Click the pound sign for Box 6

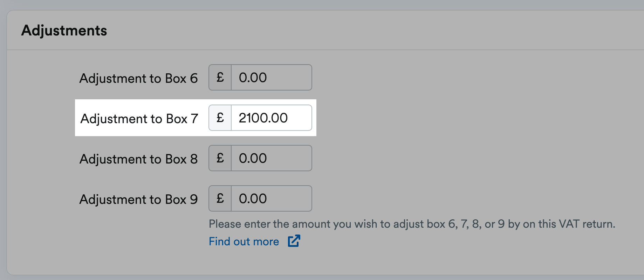(220, 78)
